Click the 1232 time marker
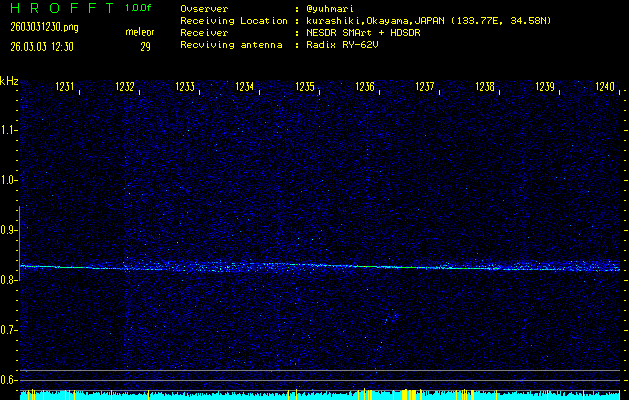This screenshot has height=400, width=629. (125, 86)
